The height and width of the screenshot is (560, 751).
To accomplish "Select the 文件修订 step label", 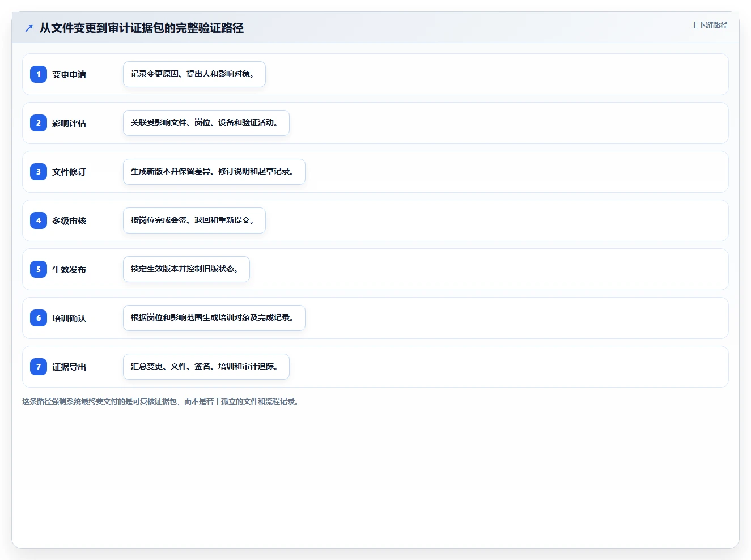I will click(69, 172).
